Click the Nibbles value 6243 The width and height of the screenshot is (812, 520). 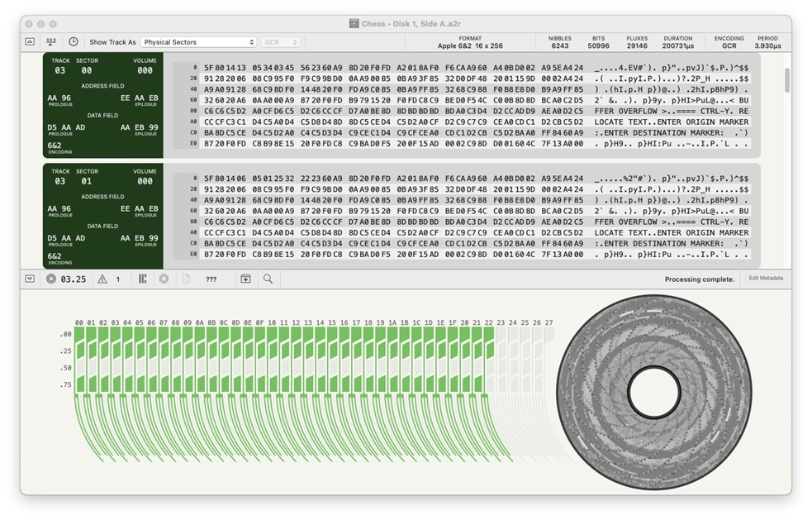tap(560, 45)
